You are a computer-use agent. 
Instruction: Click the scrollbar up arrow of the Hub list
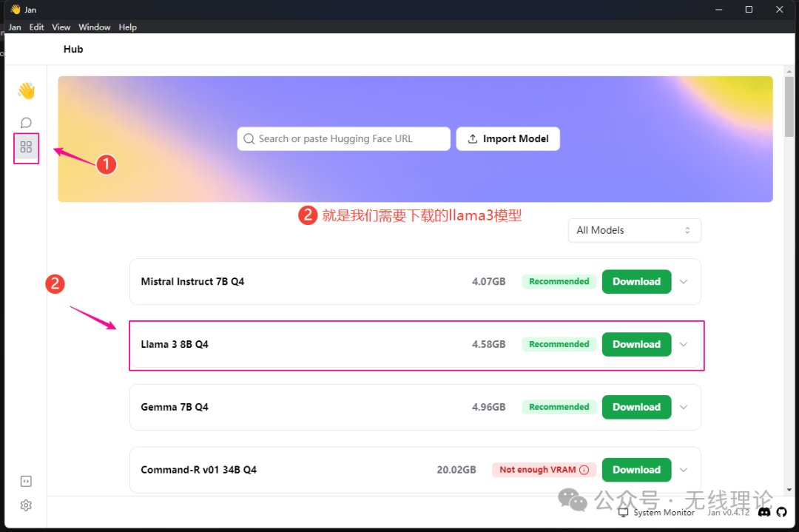click(789, 71)
